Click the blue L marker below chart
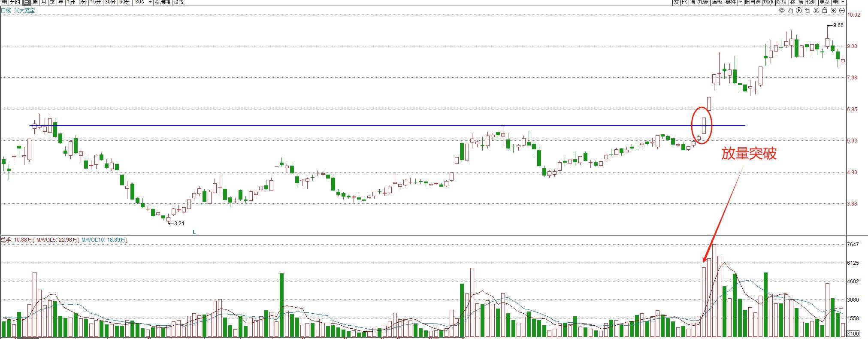Image resolution: width=868 pixels, height=339 pixels. [x=194, y=232]
